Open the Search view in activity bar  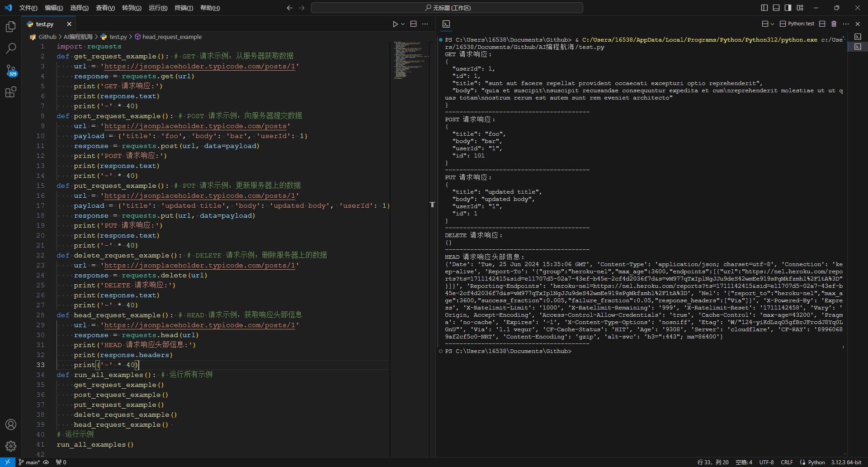pyautogui.click(x=11, y=48)
